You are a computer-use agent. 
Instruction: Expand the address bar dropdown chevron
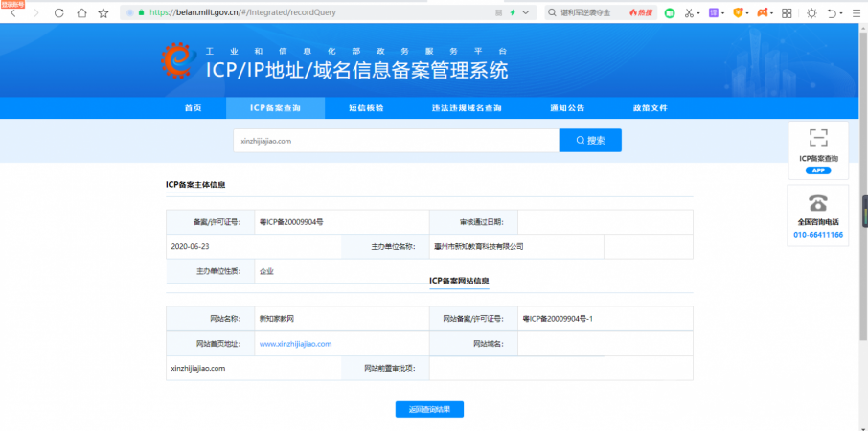tap(525, 12)
